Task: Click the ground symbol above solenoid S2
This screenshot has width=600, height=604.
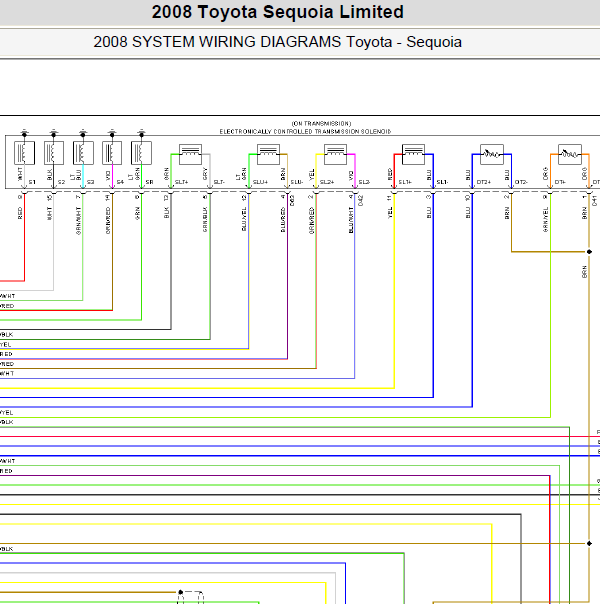Action: click(54, 132)
